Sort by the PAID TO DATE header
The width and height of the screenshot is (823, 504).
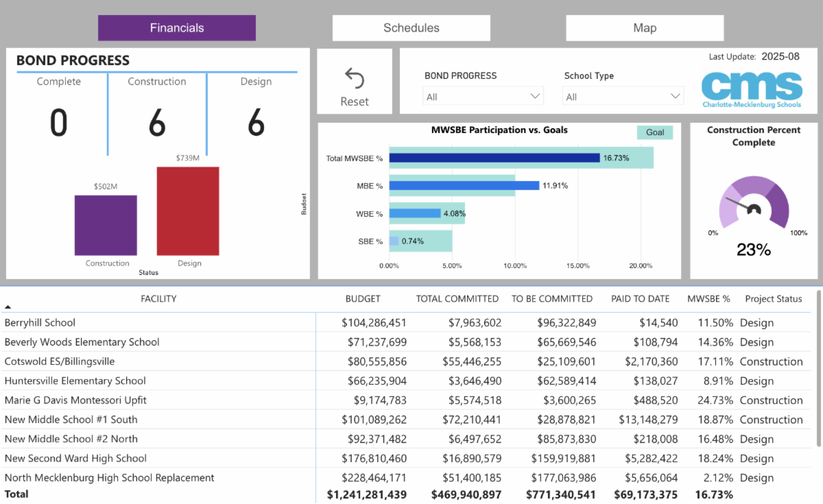640,299
